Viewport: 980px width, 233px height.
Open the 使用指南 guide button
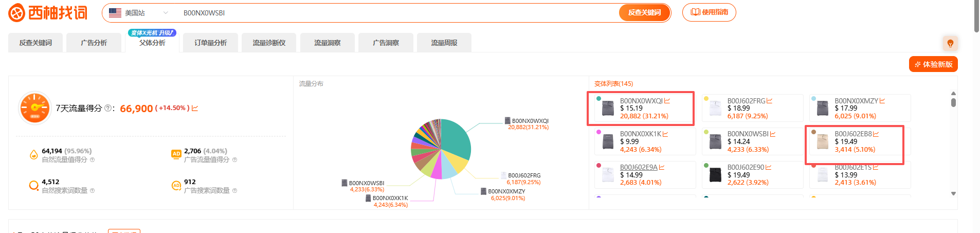coord(709,12)
